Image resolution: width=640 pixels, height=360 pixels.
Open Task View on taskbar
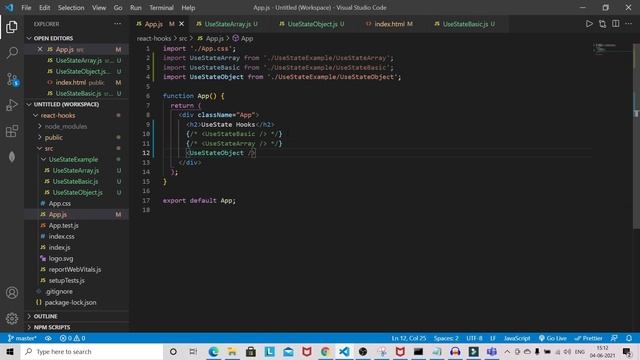tap(193, 352)
